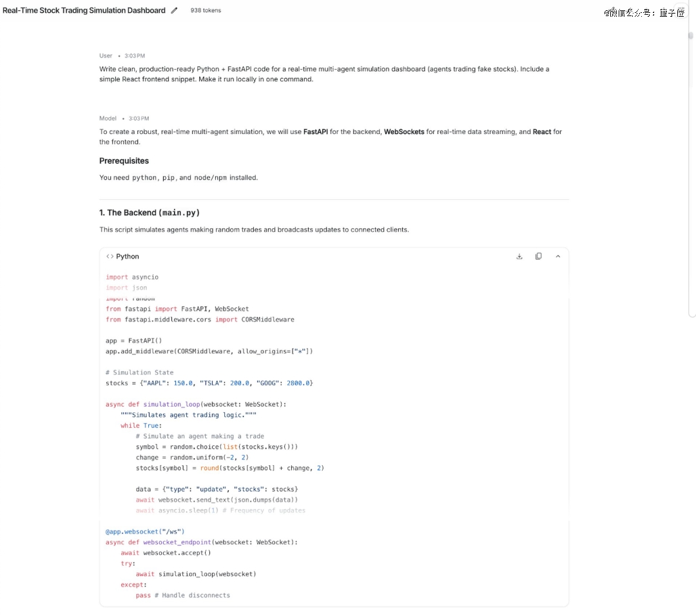Click the stocks dictionary definition line
The width and height of the screenshot is (696, 616).
coord(209,383)
